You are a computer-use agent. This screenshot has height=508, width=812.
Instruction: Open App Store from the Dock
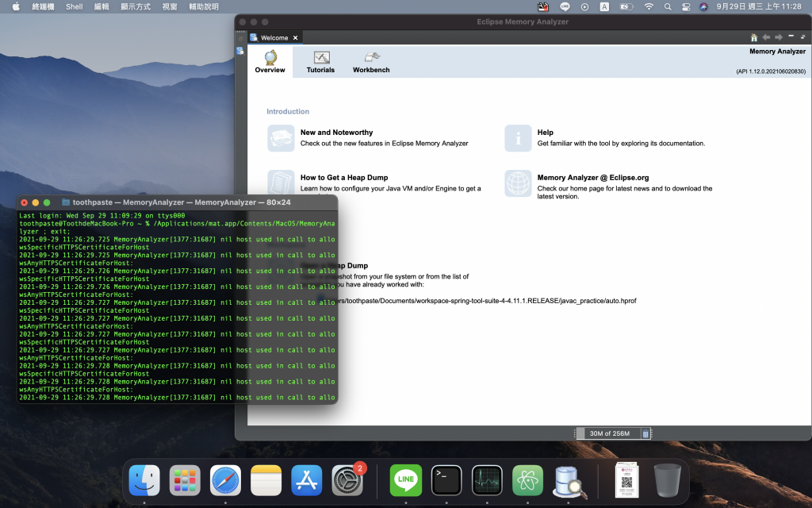coord(307,480)
